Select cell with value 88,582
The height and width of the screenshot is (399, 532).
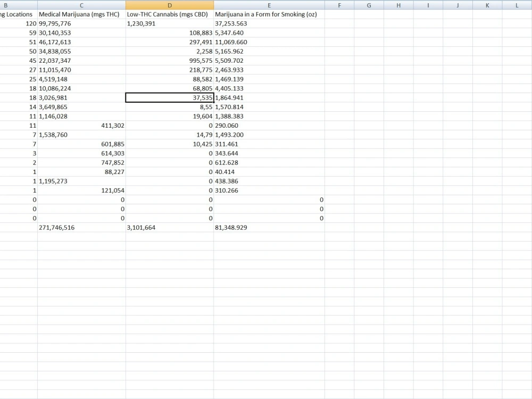[x=170, y=79]
